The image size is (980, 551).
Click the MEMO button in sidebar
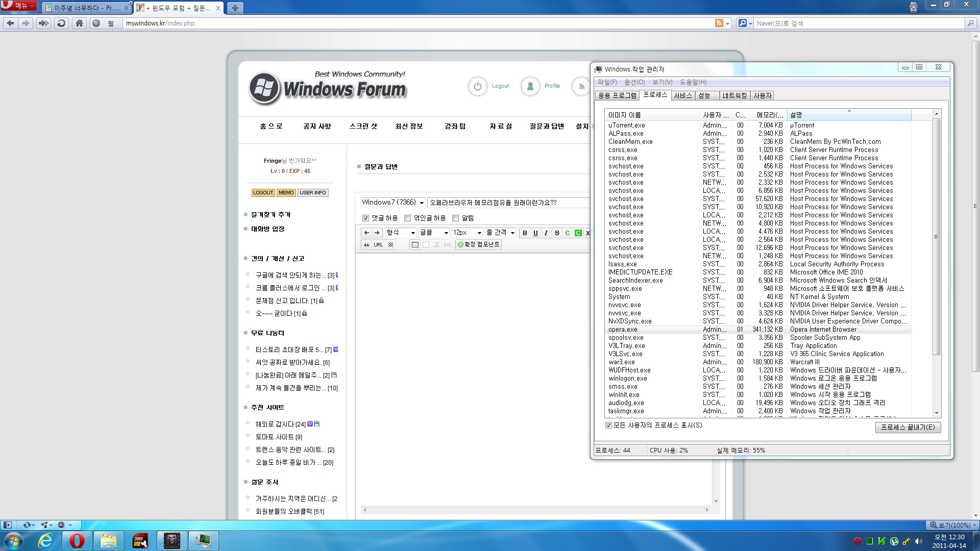click(286, 193)
